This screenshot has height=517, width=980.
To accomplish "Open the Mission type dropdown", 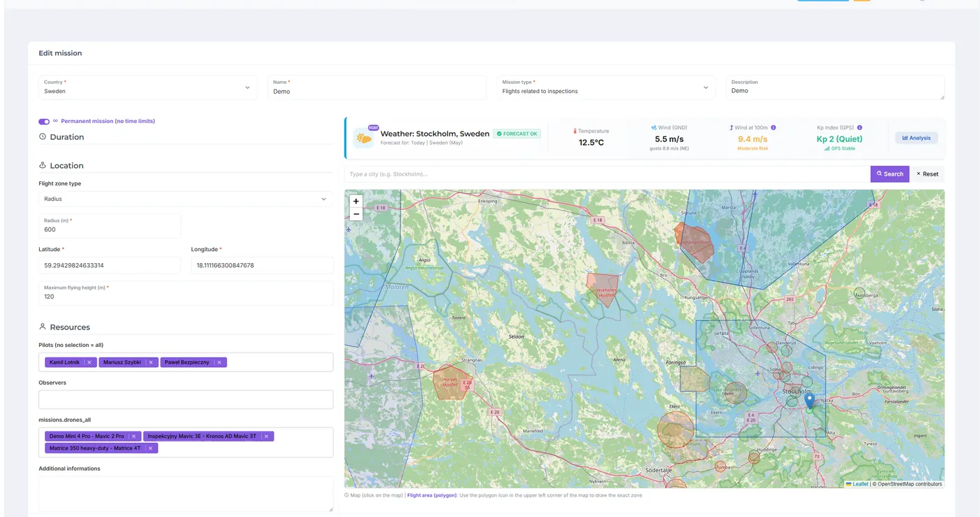I will pos(605,87).
